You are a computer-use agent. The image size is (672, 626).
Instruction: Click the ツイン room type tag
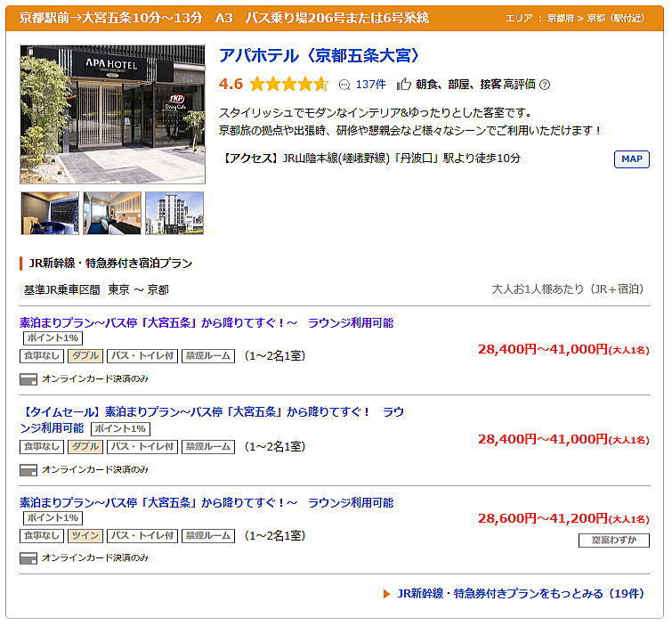coord(85,535)
